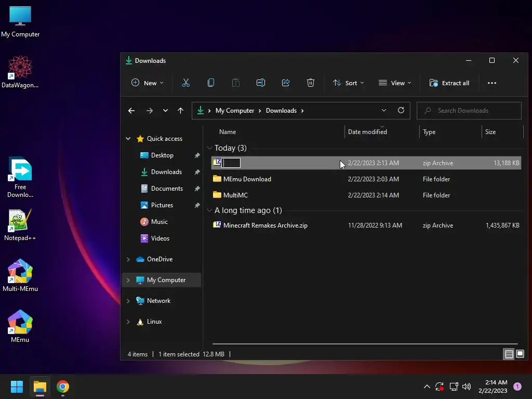The width and height of the screenshot is (532, 399).
Task: Select Desktop in Quick access
Action: pos(162,155)
